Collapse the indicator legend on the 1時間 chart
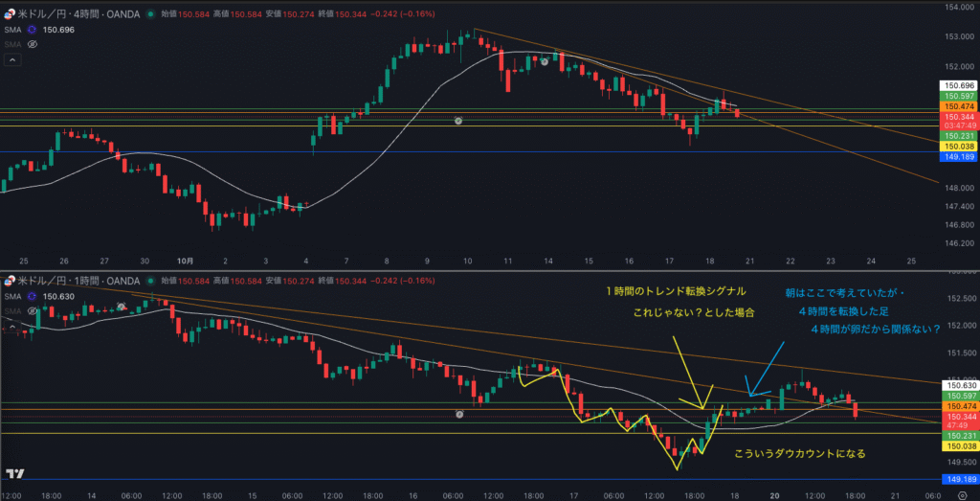980x501 pixels. [12, 326]
